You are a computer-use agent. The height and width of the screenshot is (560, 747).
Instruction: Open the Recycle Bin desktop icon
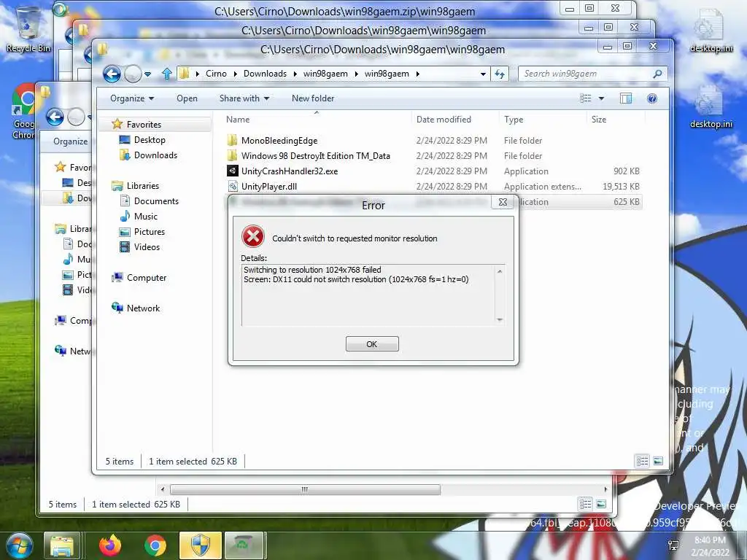(28, 29)
